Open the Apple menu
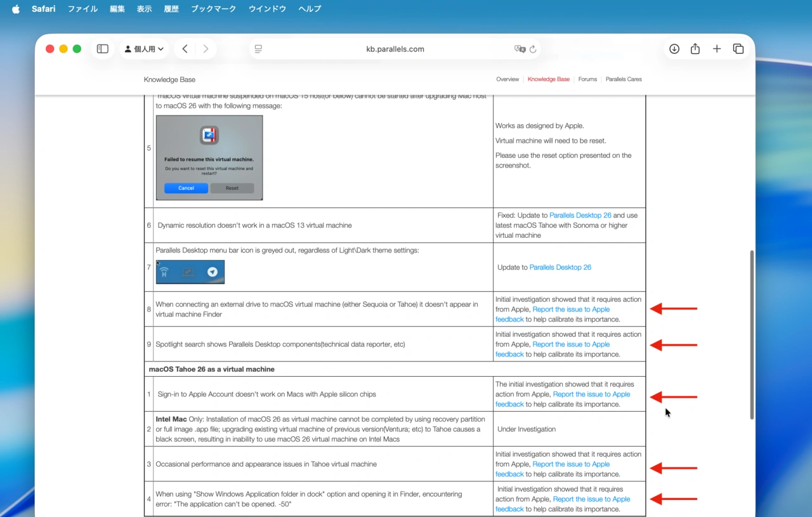The height and width of the screenshot is (517, 812). point(15,8)
